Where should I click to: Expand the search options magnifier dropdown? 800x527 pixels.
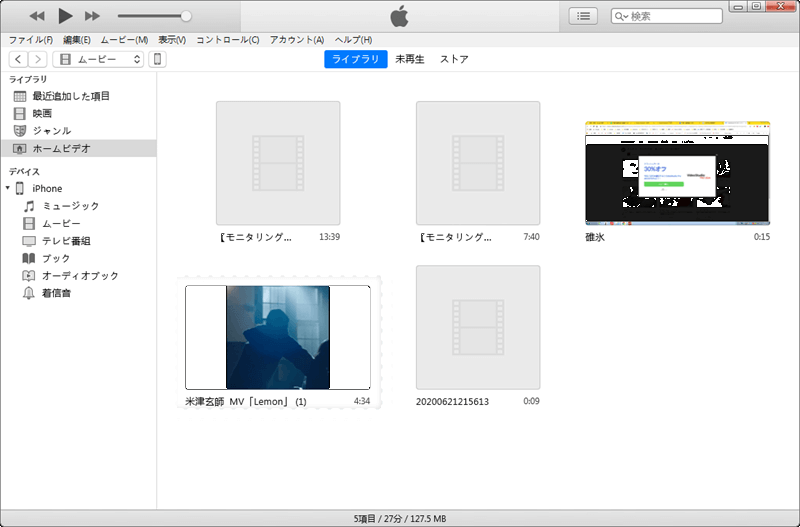(622, 16)
